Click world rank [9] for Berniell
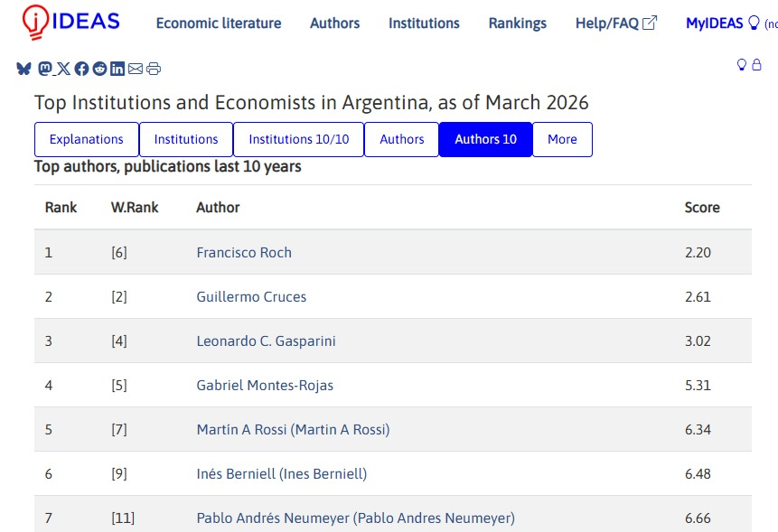Viewport: 778px width, 532px height. [x=119, y=473]
